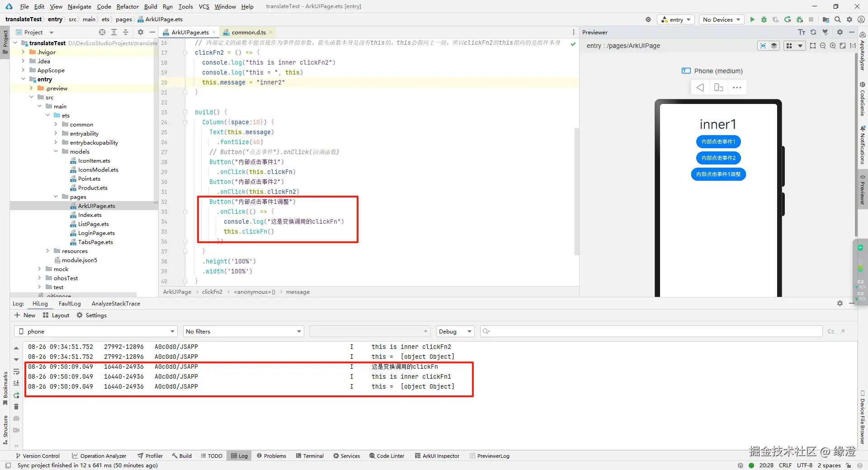Screen dimensions: 868x470
Task: Click the 内部点击事件2 preview button
Action: (x=718, y=158)
